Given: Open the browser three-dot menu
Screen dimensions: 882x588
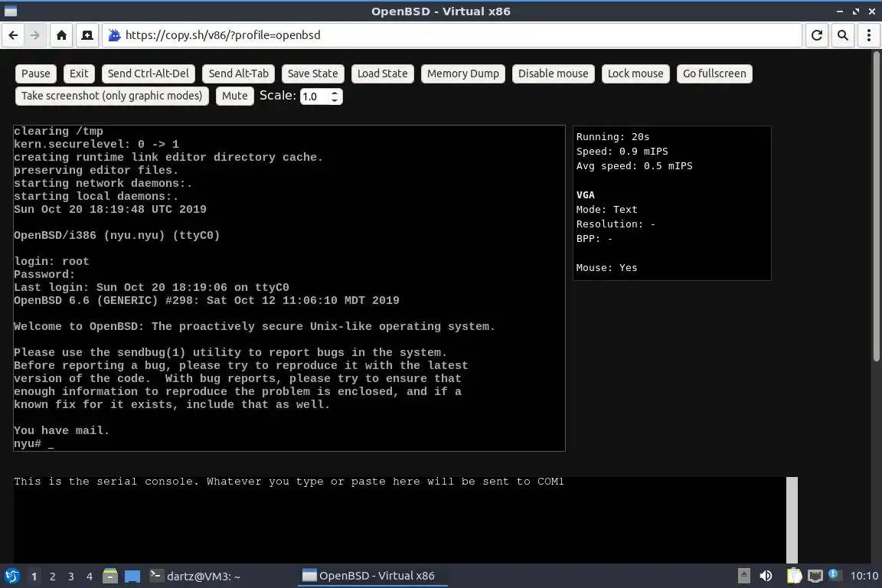Looking at the screenshot, I should point(868,35).
